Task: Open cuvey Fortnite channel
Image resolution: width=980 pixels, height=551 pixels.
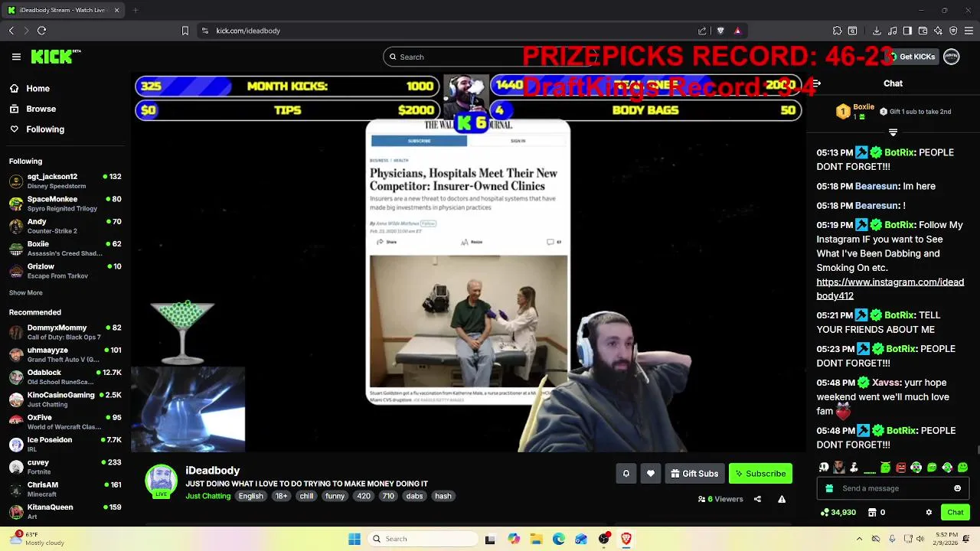Action: click(66, 467)
